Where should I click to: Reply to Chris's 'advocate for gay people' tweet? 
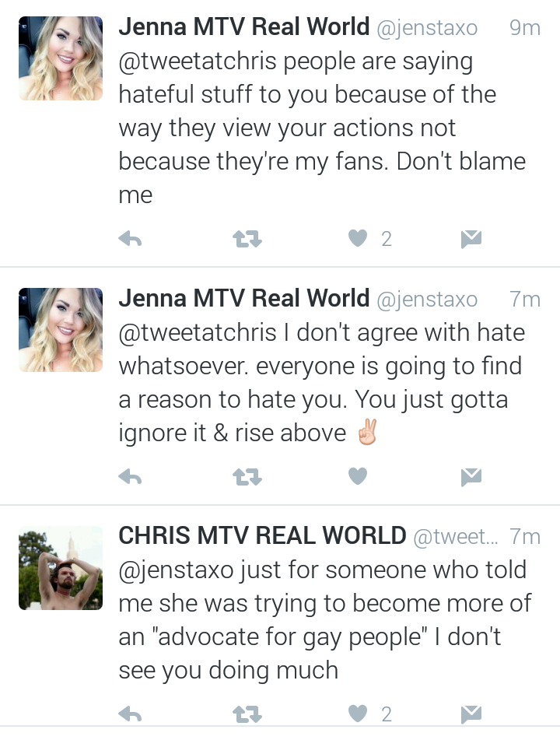coord(130,714)
